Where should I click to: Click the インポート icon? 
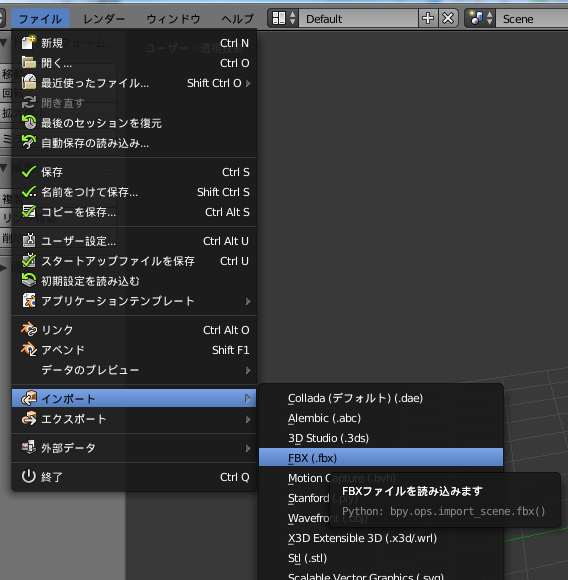tap(28, 398)
